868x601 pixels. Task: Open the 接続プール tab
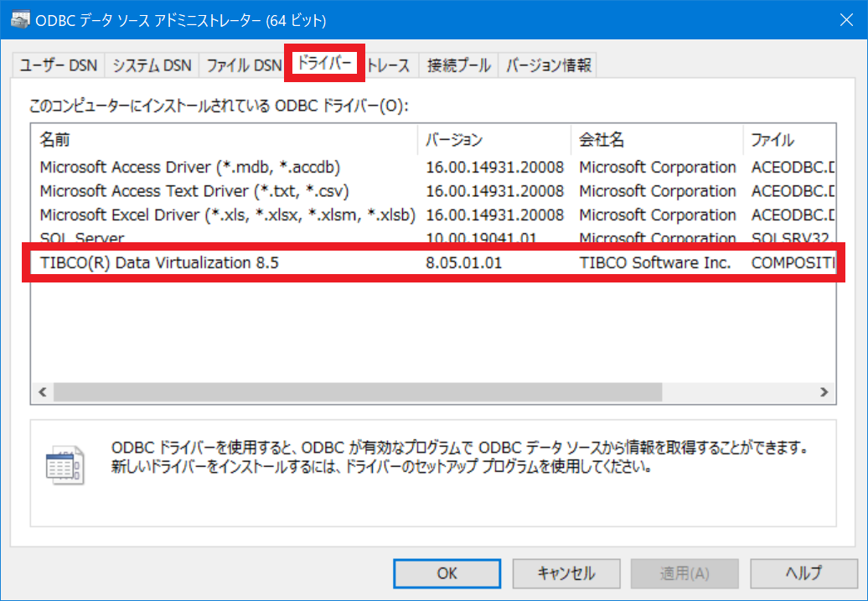(458, 65)
